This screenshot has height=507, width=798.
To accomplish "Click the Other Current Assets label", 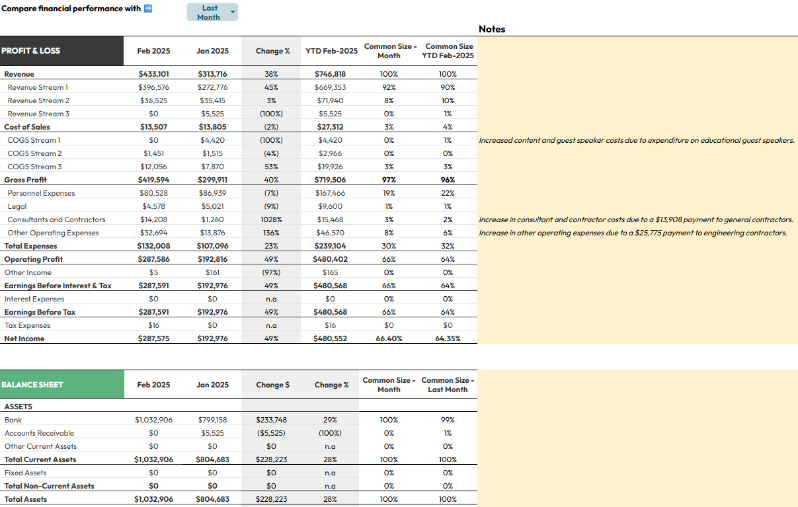I will coord(40,446).
